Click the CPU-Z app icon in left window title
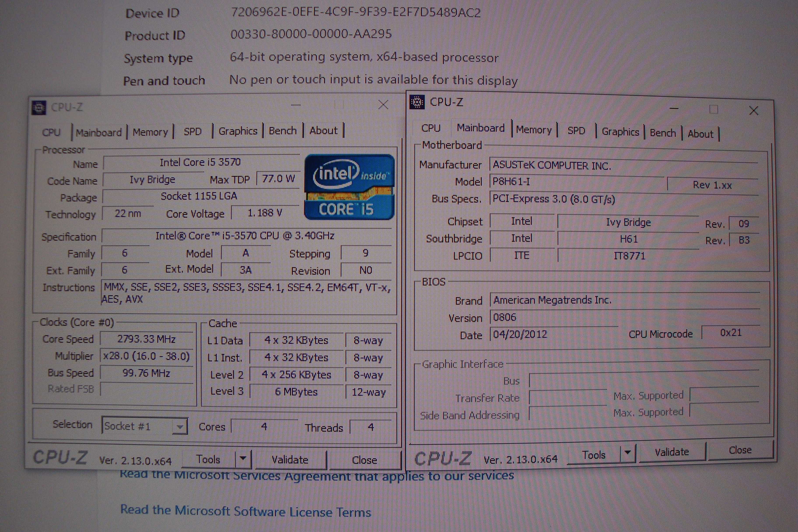Screen dimensions: 798x532 tap(39, 108)
